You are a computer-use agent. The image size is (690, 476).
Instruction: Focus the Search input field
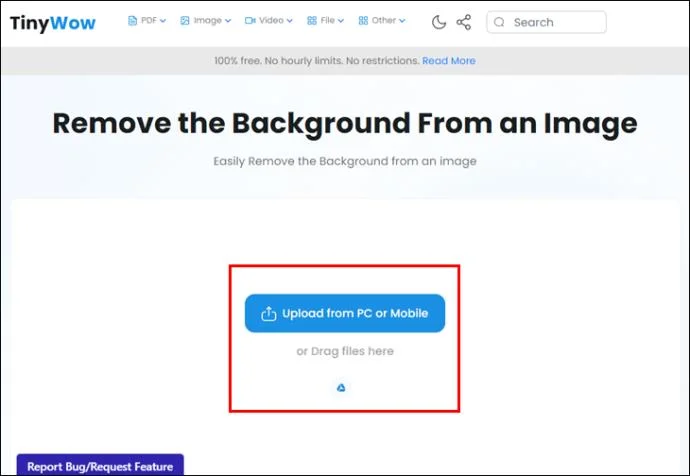[547, 22]
